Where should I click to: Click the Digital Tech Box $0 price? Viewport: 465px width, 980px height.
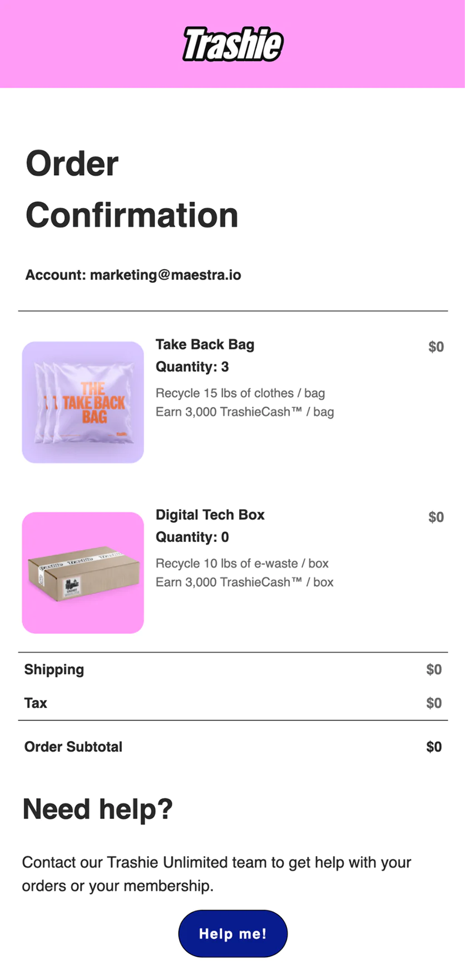point(436,517)
